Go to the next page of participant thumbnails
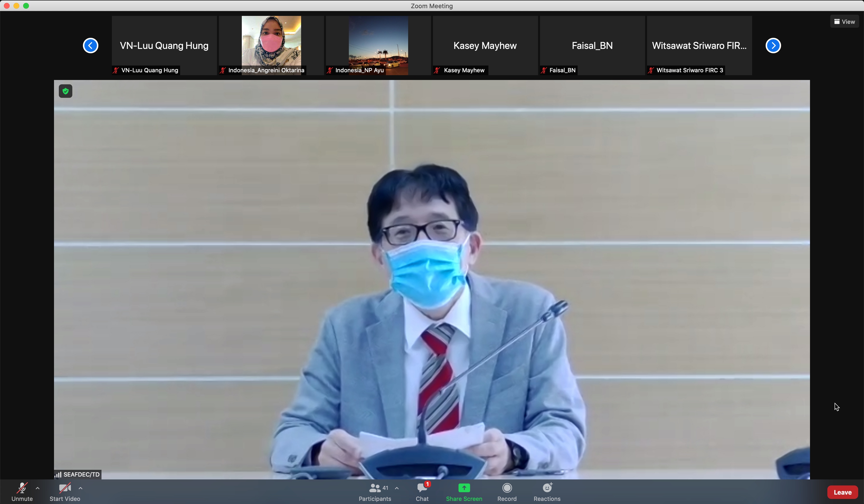Viewport: 864px width, 504px height. (x=773, y=46)
